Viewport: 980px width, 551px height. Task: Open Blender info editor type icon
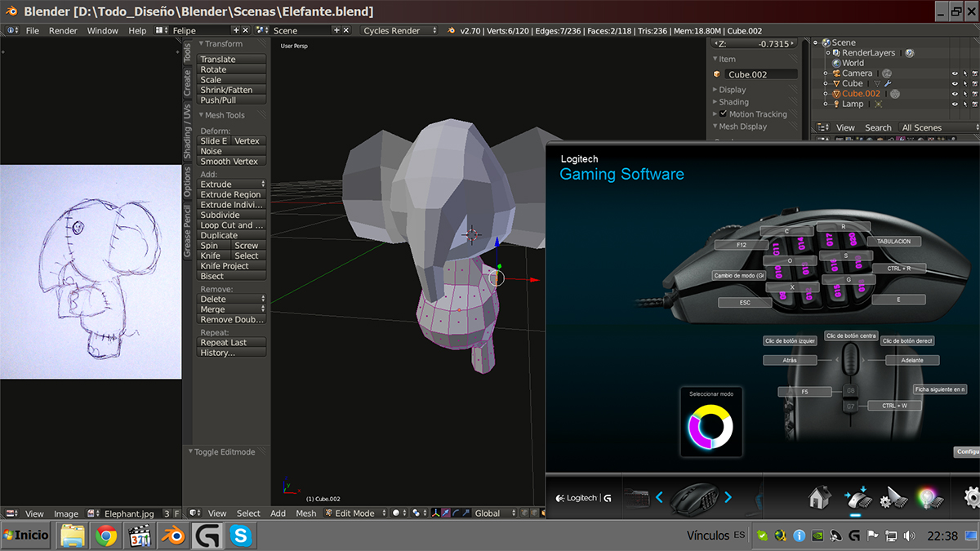click(11, 30)
